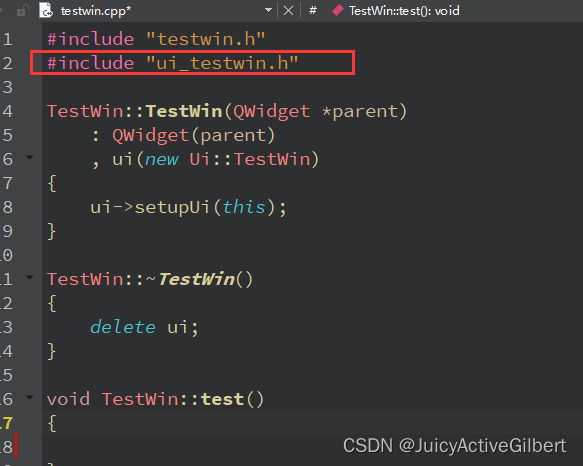Click the ~TestWin() destructor name
This screenshot has height=466, width=583.
pos(199,279)
